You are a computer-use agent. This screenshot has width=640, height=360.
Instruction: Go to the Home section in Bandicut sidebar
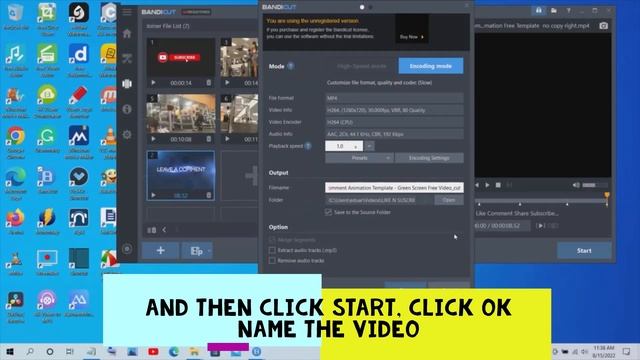127,33
